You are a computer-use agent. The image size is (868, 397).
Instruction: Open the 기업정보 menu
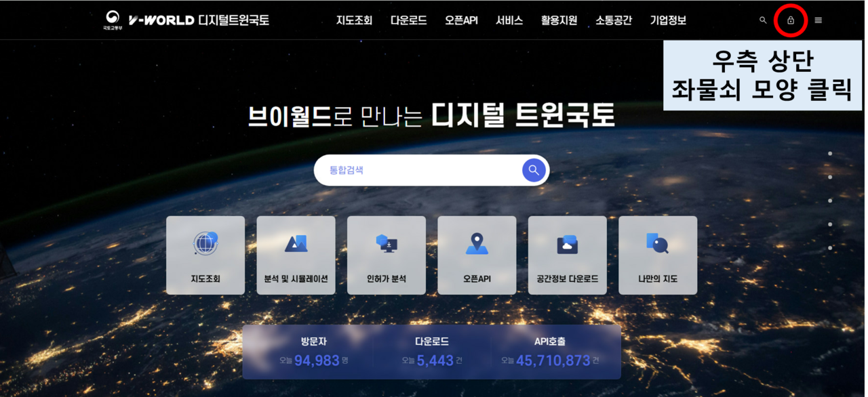pos(668,20)
